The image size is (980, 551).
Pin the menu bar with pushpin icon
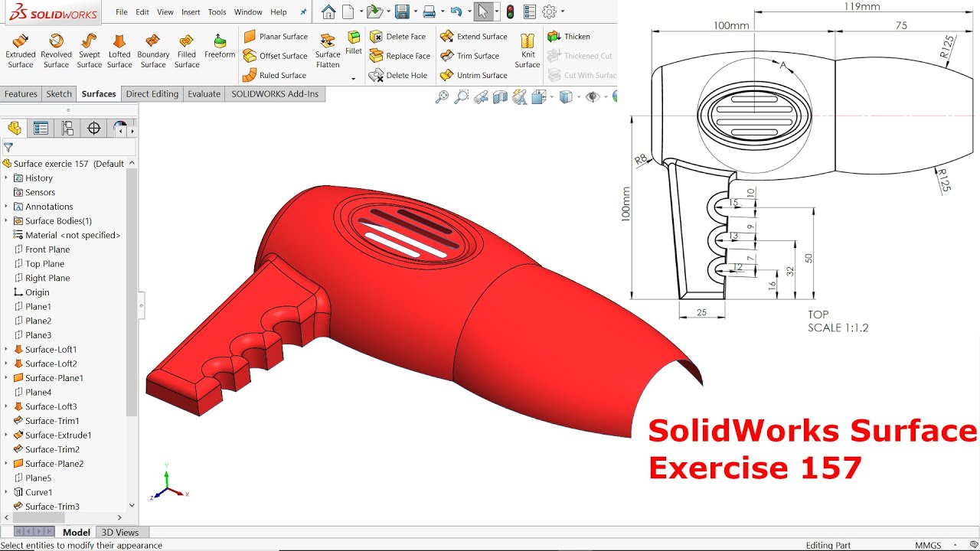(x=304, y=12)
